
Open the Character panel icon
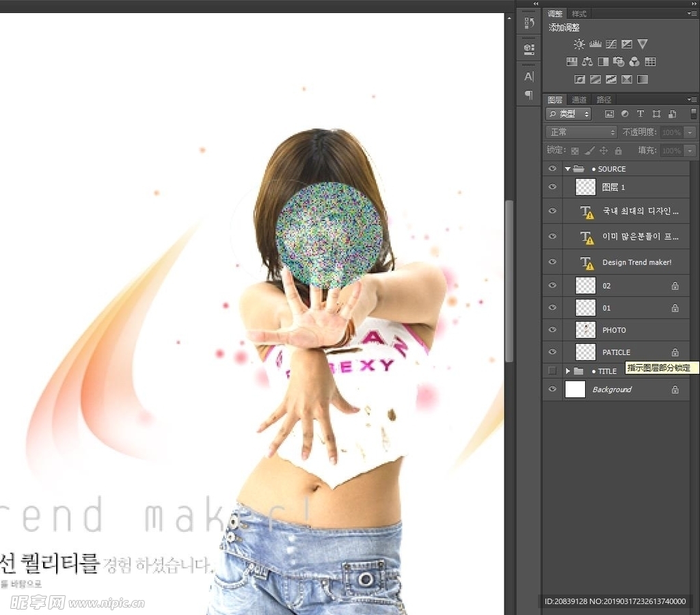(528, 77)
